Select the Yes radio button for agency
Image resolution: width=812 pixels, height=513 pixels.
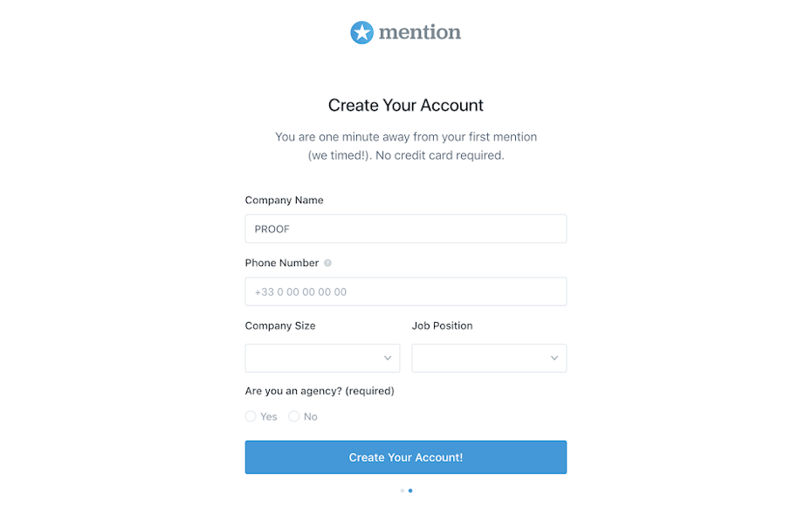[x=251, y=416]
